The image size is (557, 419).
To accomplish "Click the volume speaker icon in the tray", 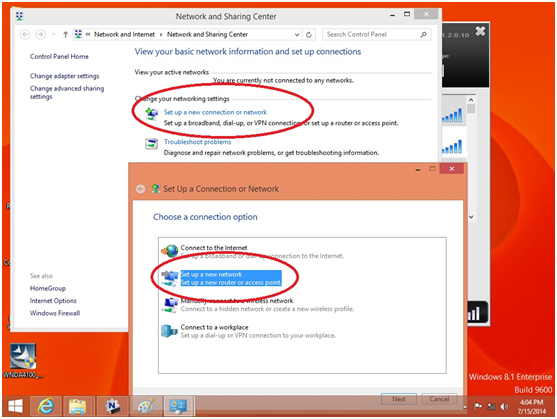I will tap(504, 406).
